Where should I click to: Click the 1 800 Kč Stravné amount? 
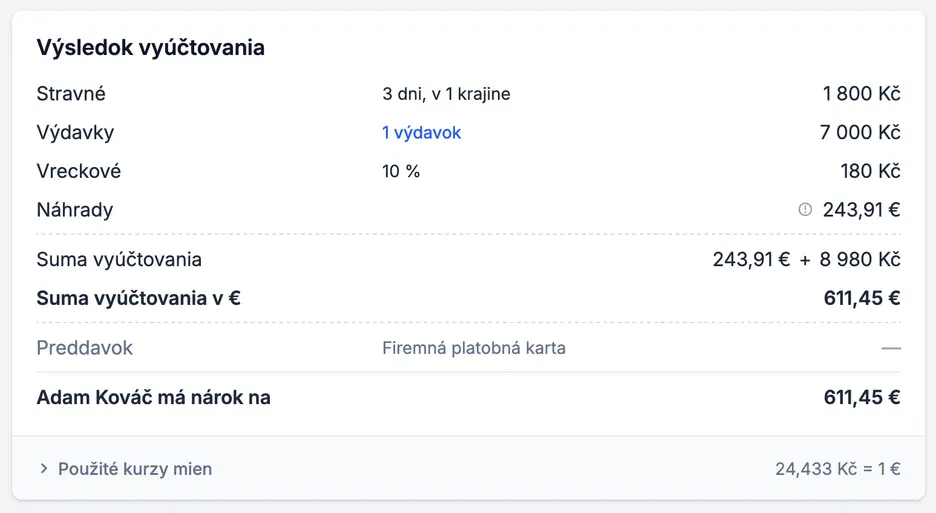click(861, 94)
